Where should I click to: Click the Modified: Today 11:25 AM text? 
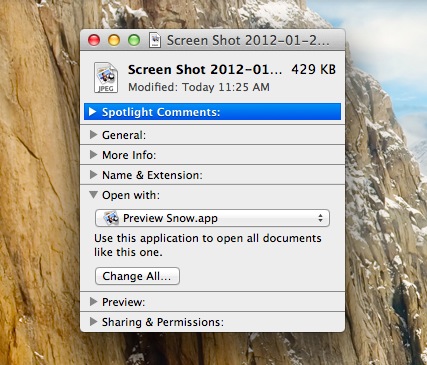pyautogui.click(x=199, y=87)
